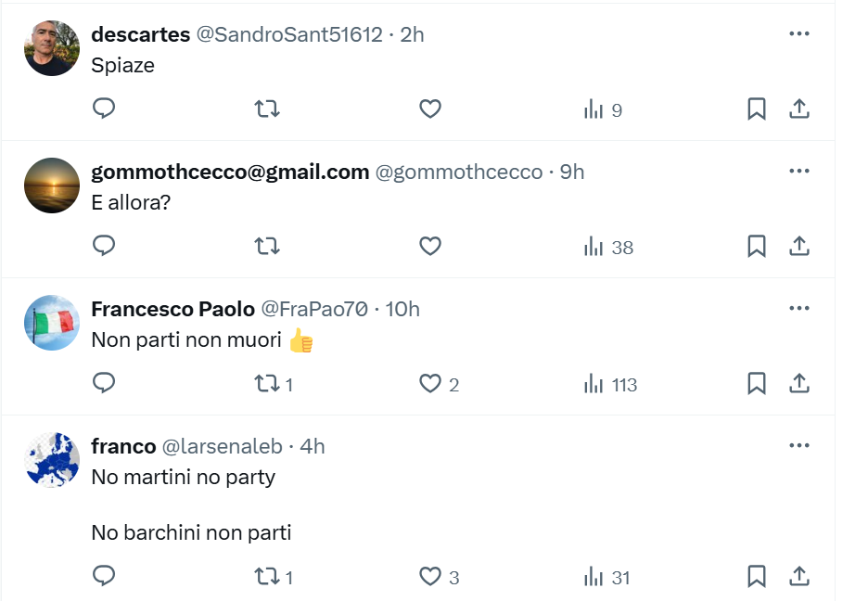Open the gommothcecco@gmail.com display name
The height and width of the screenshot is (601, 868).
point(230,173)
